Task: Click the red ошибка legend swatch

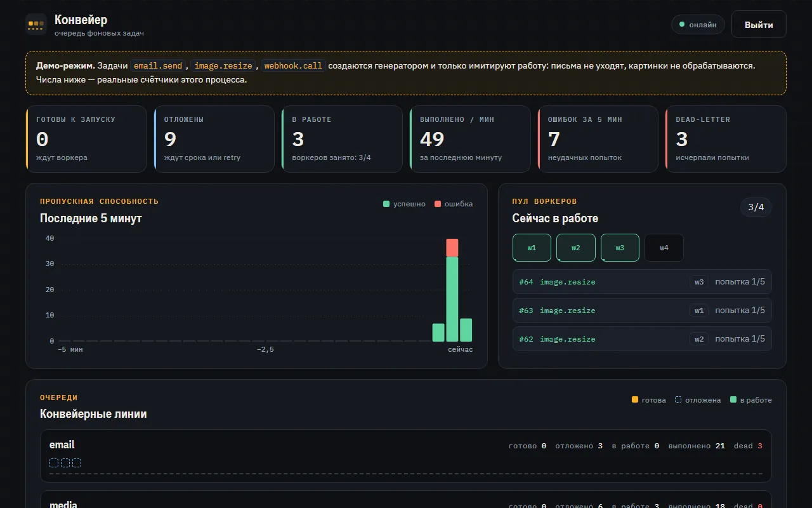Action: click(x=438, y=204)
